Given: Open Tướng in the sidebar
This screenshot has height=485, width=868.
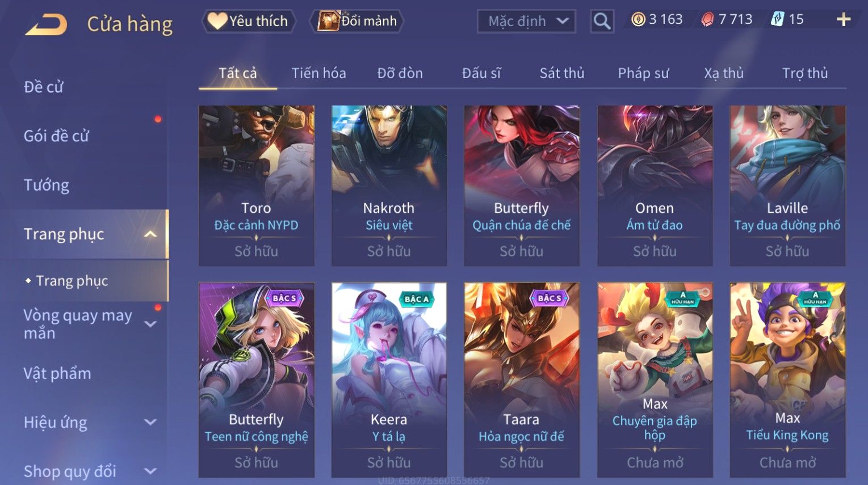Looking at the screenshot, I should [47, 185].
